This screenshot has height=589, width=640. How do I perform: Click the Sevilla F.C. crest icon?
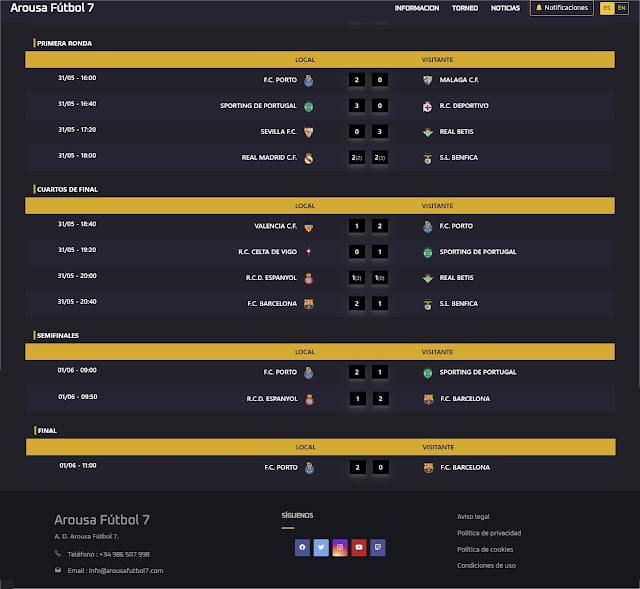[309, 132]
